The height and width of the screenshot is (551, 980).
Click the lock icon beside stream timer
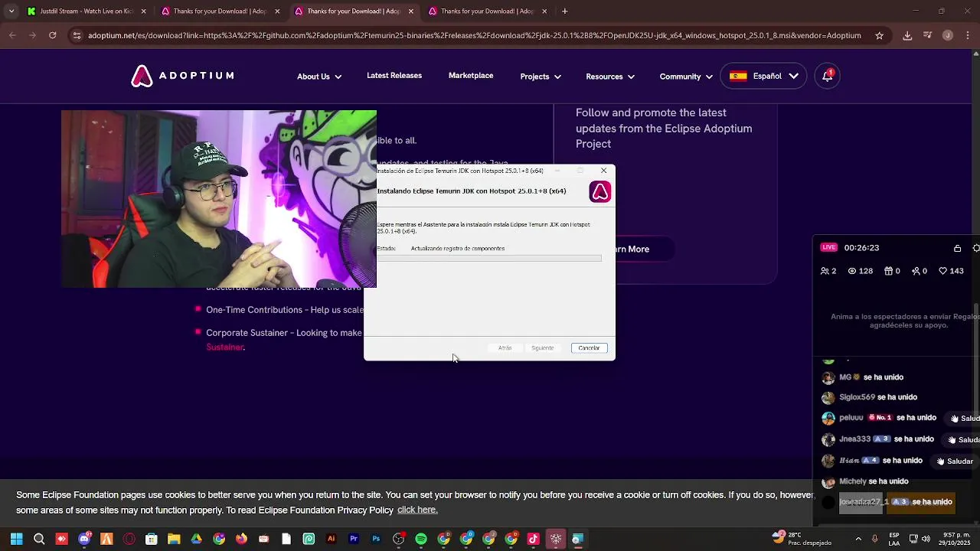(957, 248)
